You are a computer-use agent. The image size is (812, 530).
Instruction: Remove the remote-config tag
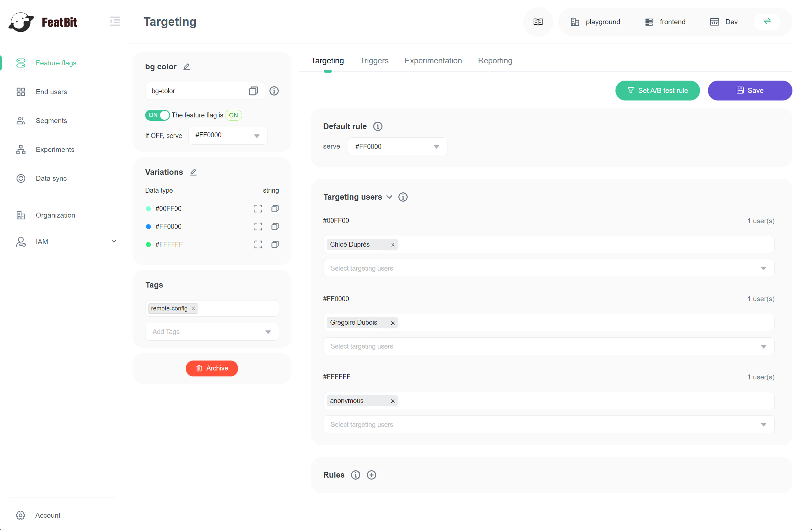(x=194, y=308)
